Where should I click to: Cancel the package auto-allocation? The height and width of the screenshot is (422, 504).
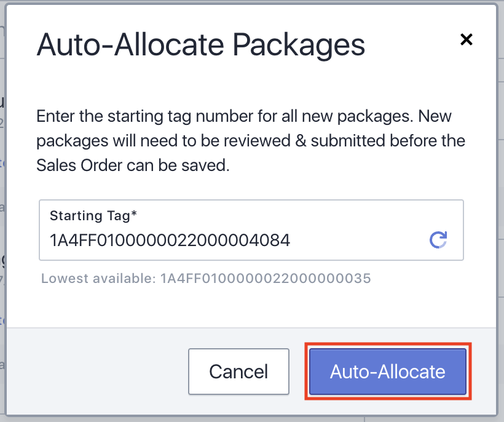(x=238, y=372)
